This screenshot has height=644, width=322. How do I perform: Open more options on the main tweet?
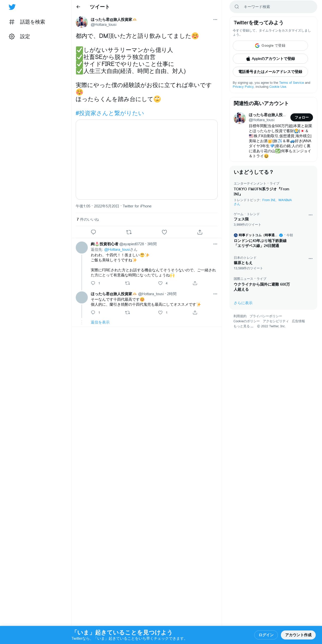pyautogui.click(x=215, y=20)
